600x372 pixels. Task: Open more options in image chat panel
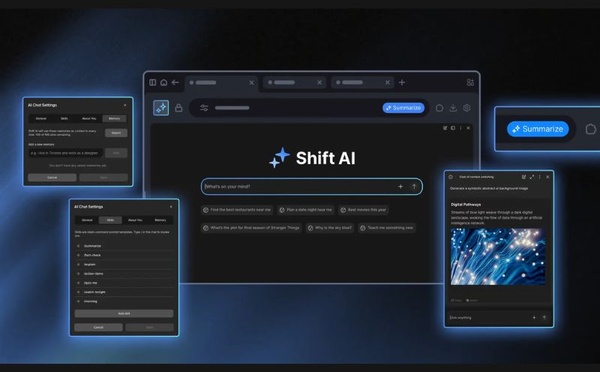pyautogui.click(x=540, y=177)
